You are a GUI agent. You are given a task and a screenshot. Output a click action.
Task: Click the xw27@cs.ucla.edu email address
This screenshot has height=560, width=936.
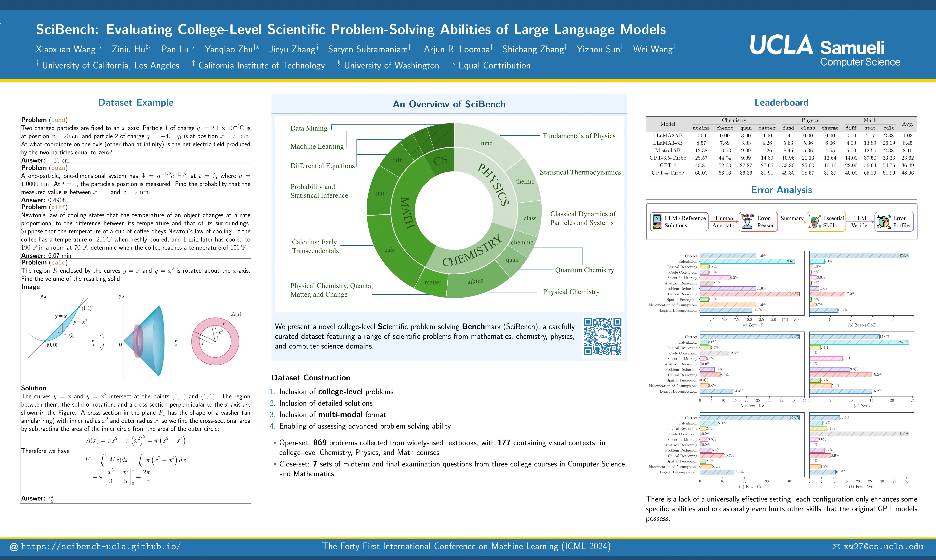[883, 547]
